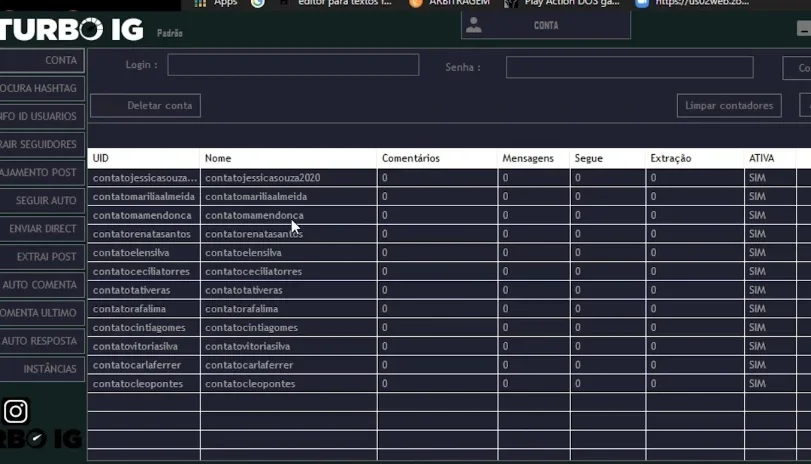This screenshot has width=811, height=464.
Task: Open the COMENTA ULTIMO sidebar item
Action: 41,313
